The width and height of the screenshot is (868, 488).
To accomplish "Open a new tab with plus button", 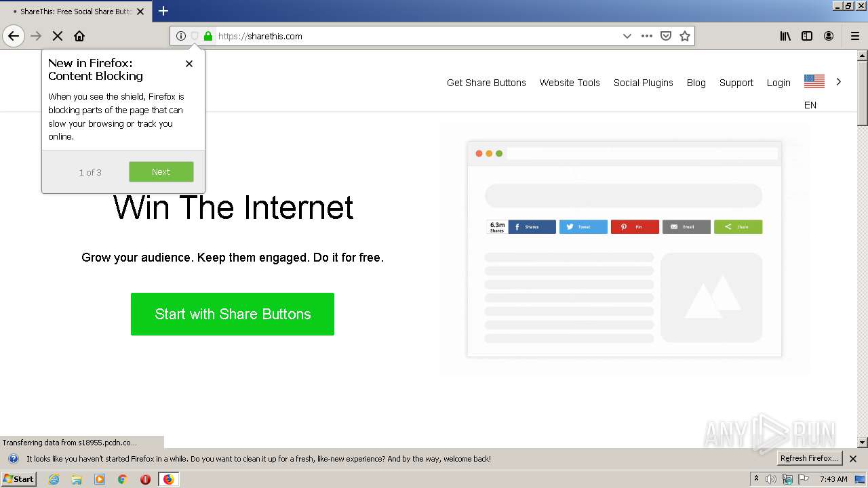I will (163, 11).
